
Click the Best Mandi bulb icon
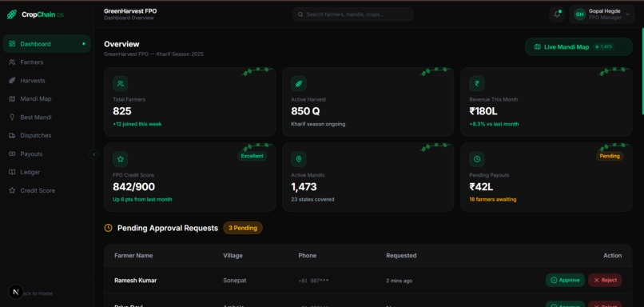(12, 118)
